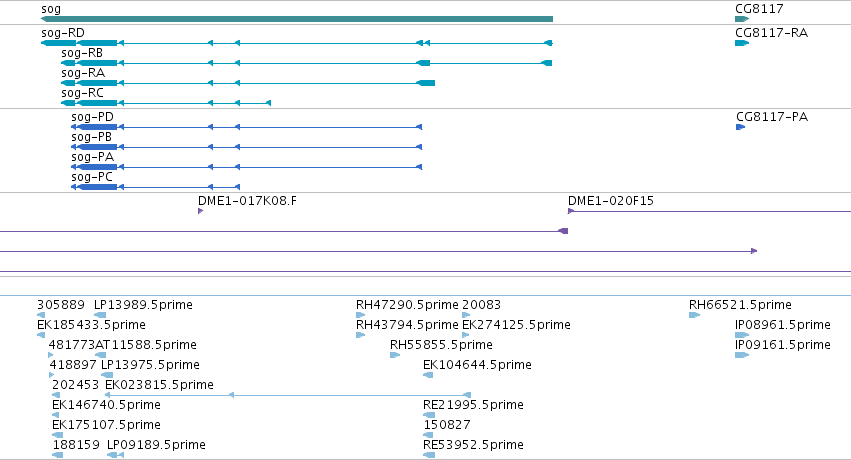Select the sog-PD protein feature label
The image size is (851, 460).
92,117
